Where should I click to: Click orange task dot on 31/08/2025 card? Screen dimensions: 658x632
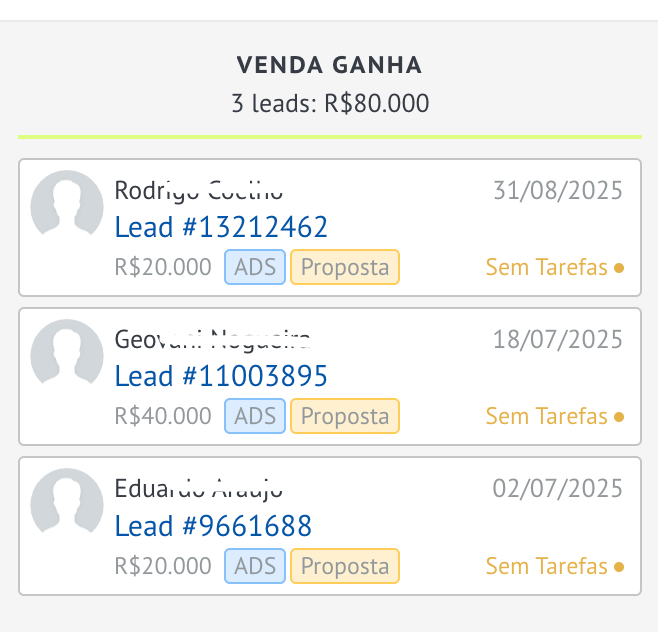click(619, 268)
